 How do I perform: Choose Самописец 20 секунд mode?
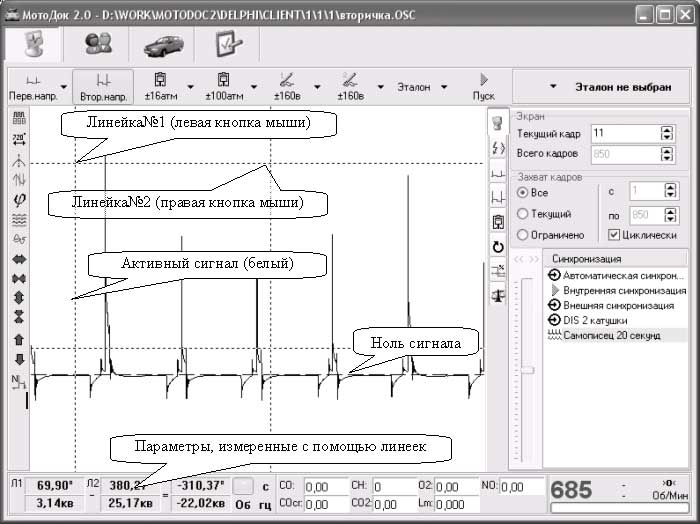point(616,335)
